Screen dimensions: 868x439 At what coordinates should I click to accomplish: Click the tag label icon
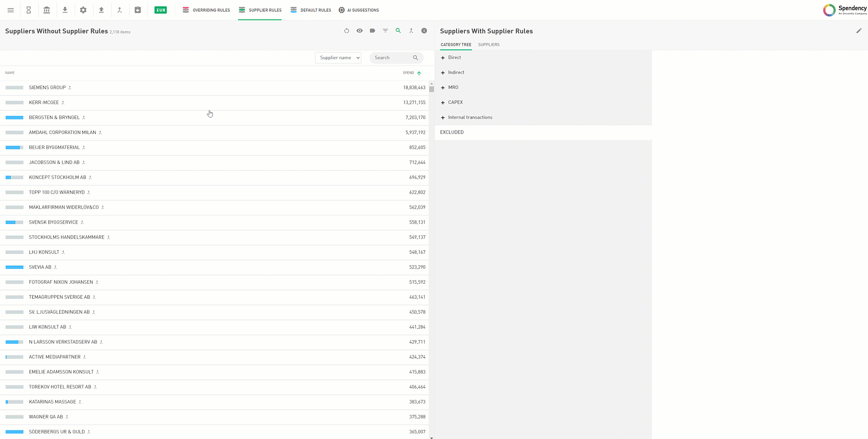[373, 31]
